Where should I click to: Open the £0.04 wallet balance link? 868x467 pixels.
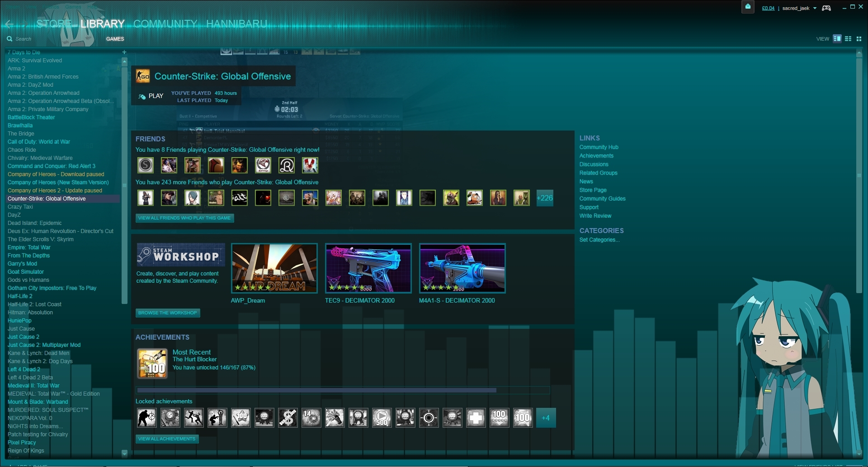click(768, 8)
